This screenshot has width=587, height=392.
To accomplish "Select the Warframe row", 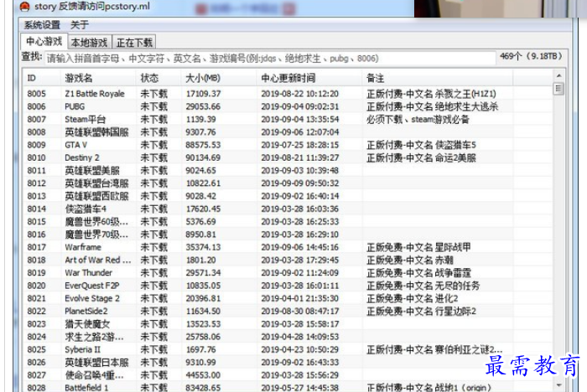I will 288,247.
